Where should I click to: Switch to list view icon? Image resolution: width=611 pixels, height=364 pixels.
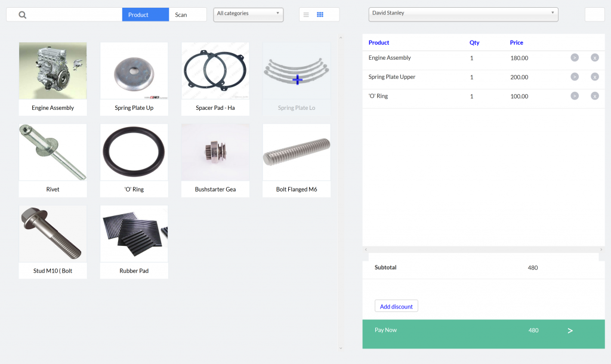point(306,15)
